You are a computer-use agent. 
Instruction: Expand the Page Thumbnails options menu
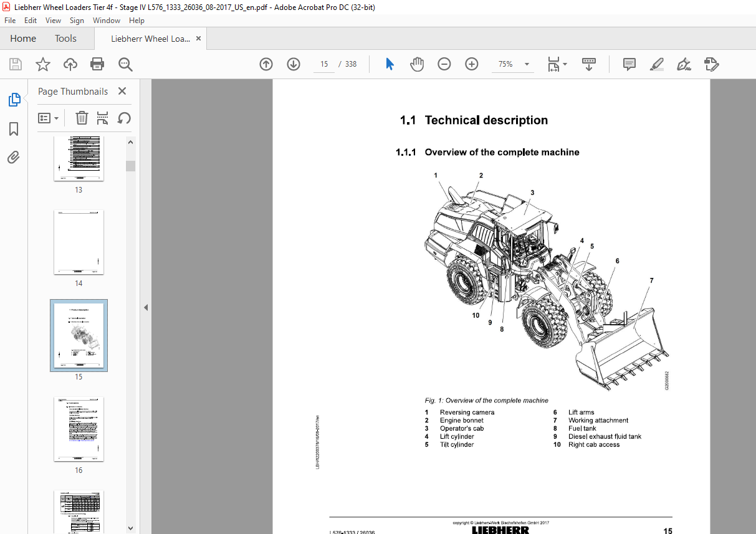coord(48,118)
